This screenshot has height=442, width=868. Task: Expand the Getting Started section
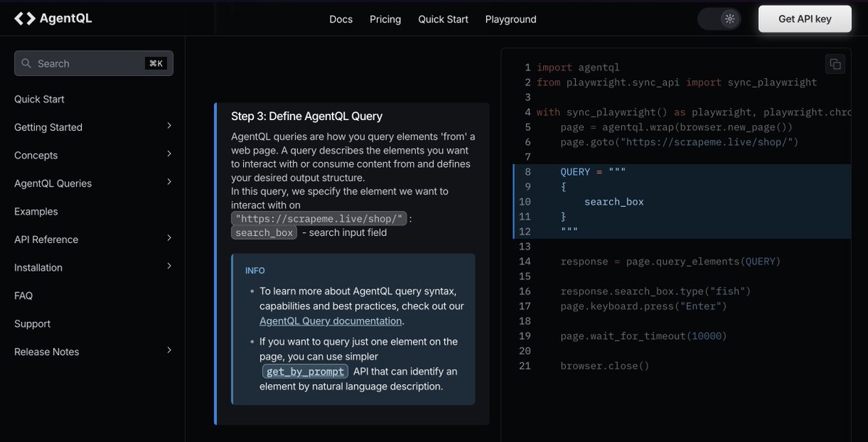(x=169, y=126)
